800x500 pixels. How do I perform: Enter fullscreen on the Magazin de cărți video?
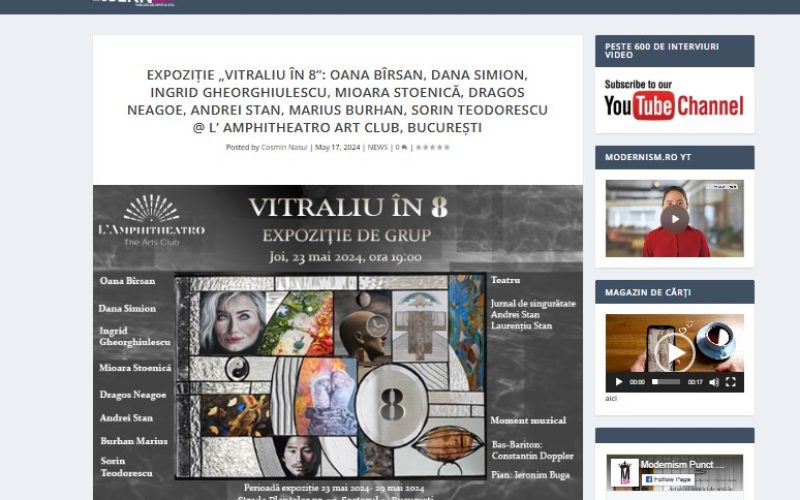(731, 382)
